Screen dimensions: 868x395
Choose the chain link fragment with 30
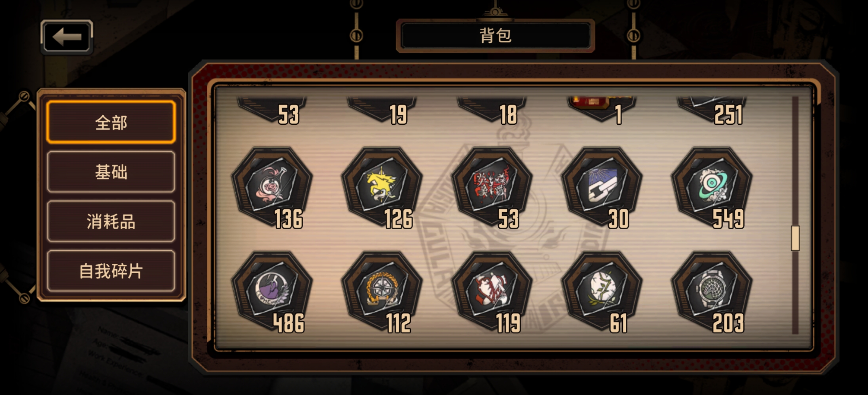602,187
